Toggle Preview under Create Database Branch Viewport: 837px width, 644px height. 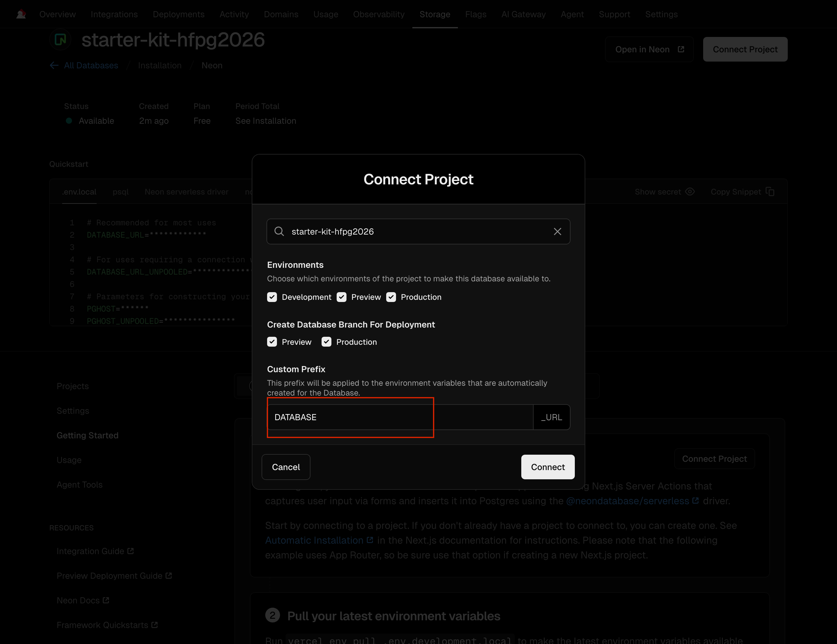[272, 342]
